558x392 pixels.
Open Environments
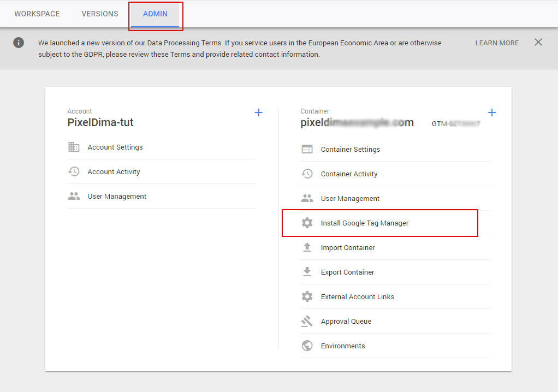click(x=343, y=346)
